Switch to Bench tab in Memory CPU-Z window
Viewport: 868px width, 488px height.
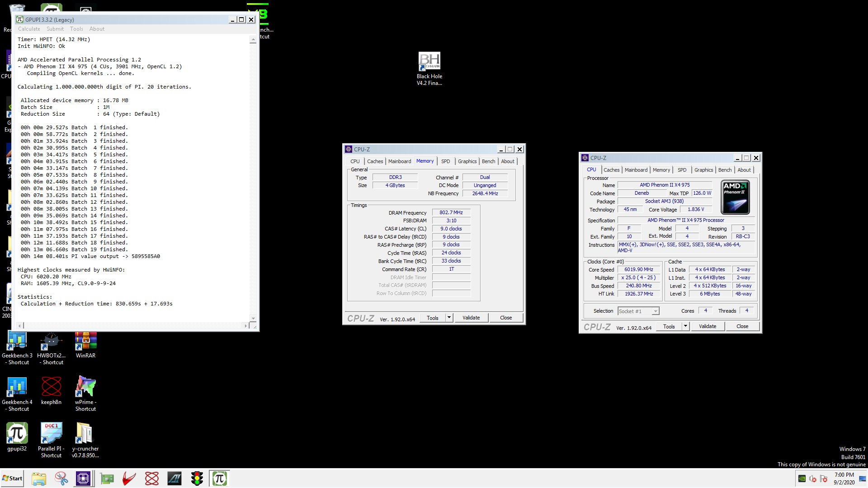point(488,161)
